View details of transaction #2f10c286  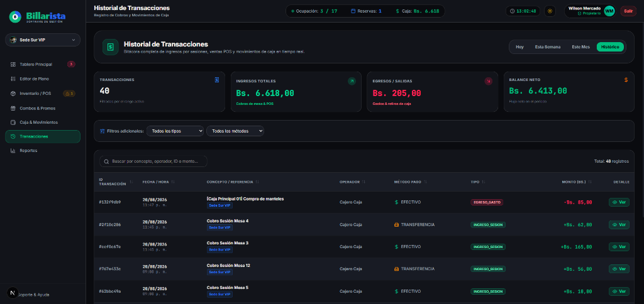tap(619, 225)
